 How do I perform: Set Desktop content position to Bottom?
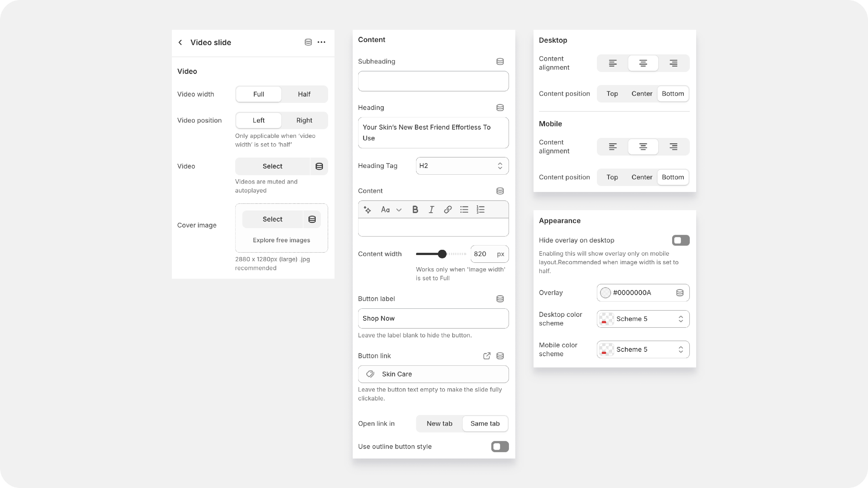click(x=673, y=94)
